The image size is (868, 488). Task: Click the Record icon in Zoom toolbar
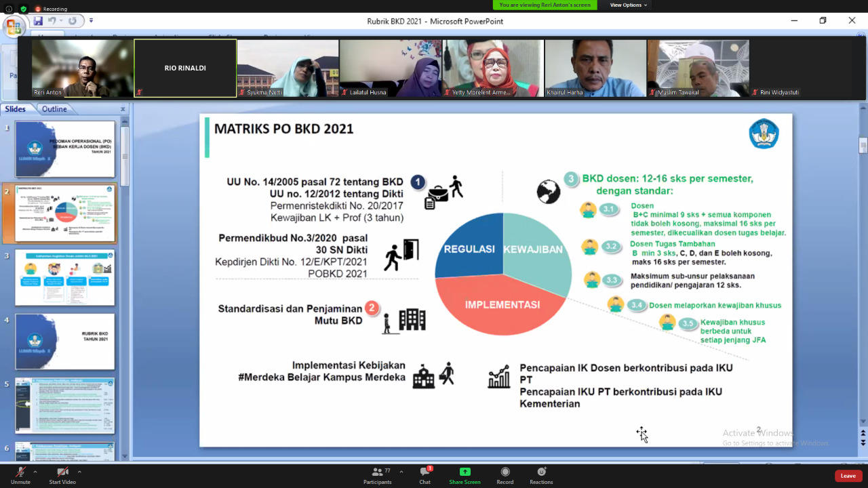[505, 472]
